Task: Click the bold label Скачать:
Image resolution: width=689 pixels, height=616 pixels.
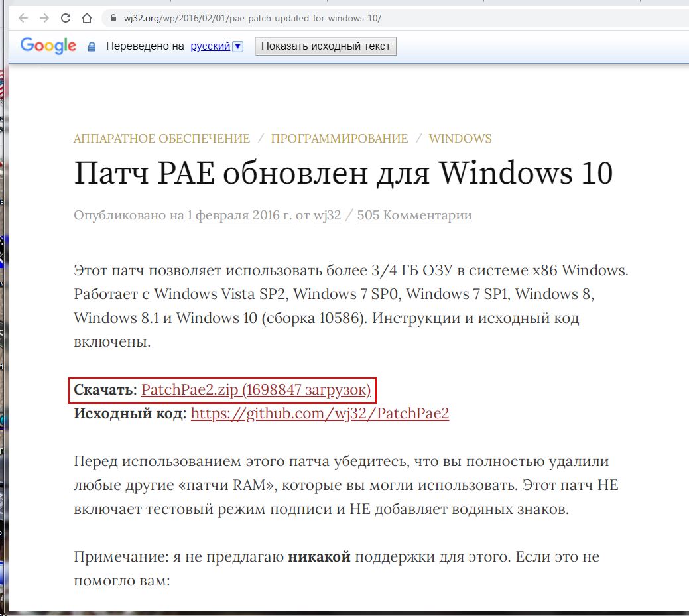Action: coord(105,390)
